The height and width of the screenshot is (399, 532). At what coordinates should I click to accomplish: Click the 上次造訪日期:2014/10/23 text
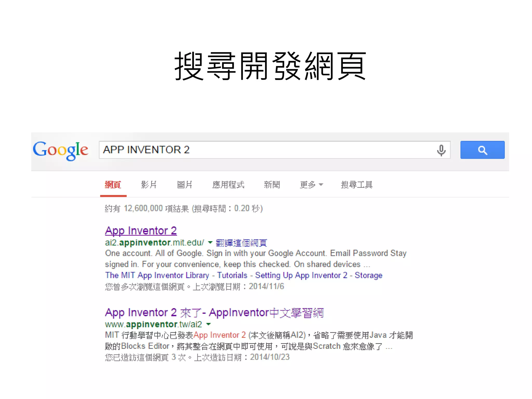pos(242,357)
